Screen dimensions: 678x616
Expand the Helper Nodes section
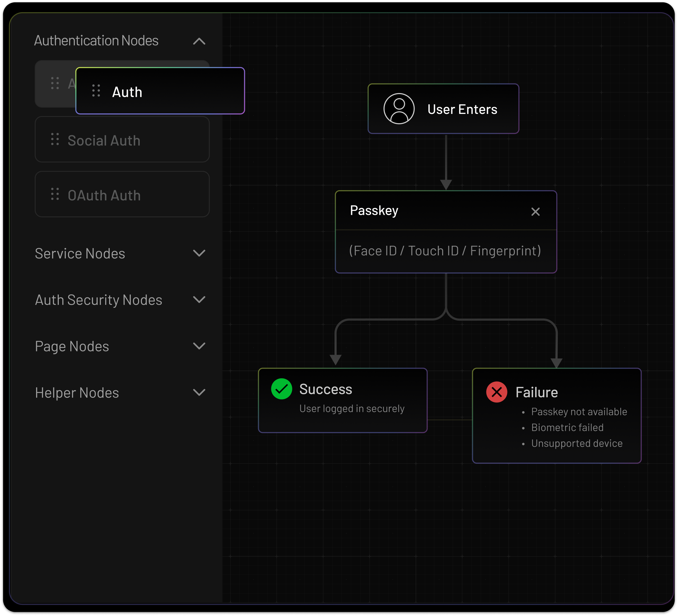tap(199, 392)
